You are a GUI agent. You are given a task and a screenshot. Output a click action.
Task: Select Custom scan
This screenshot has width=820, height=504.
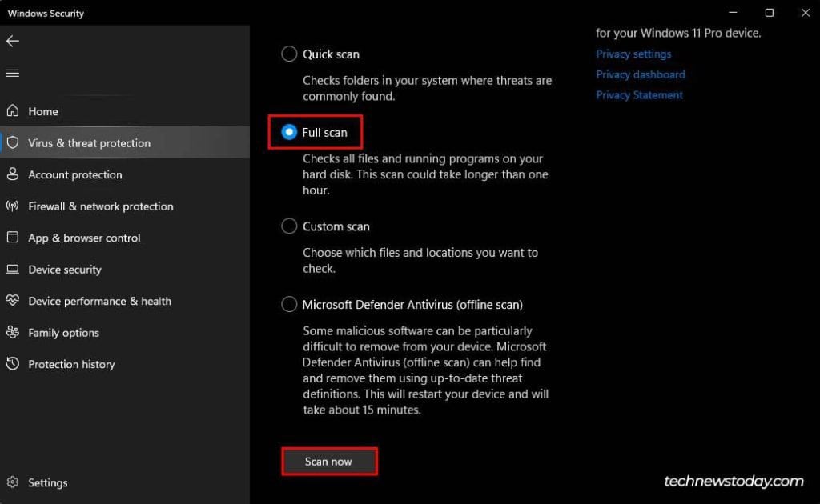(x=289, y=226)
